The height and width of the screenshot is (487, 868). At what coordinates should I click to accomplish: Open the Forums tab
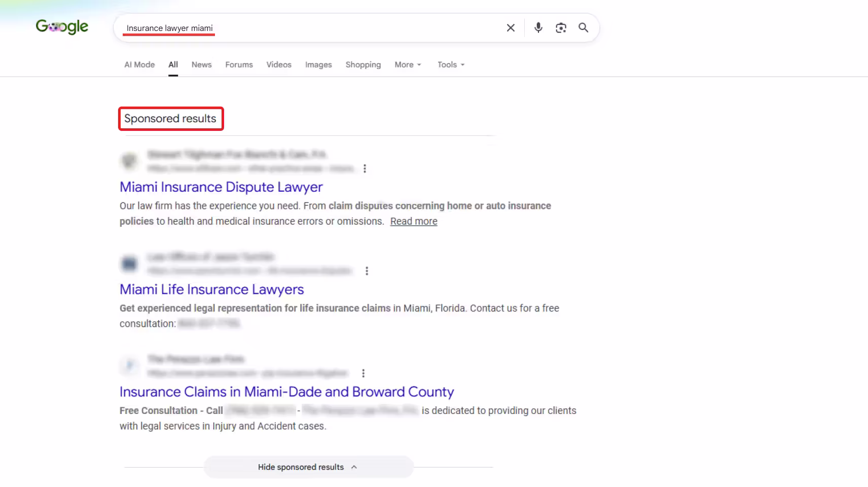point(239,64)
